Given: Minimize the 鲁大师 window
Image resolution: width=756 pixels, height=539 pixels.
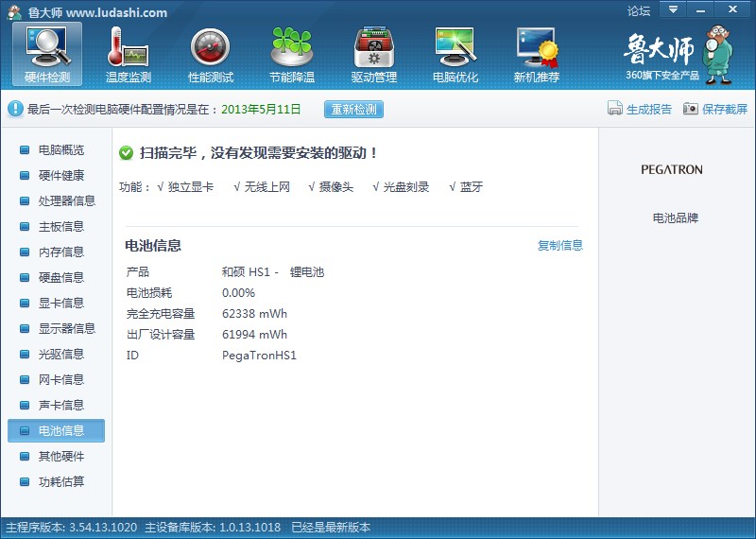Looking at the screenshot, I should [x=700, y=9].
